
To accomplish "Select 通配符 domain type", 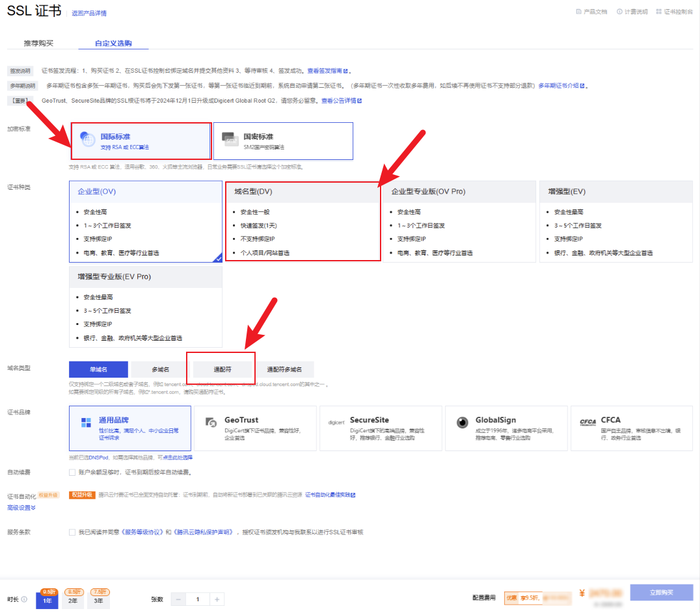I will click(222, 369).
